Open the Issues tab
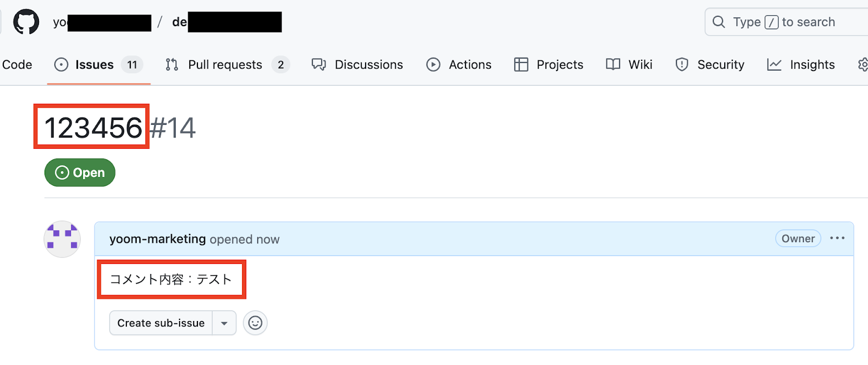 click(94, 65)
